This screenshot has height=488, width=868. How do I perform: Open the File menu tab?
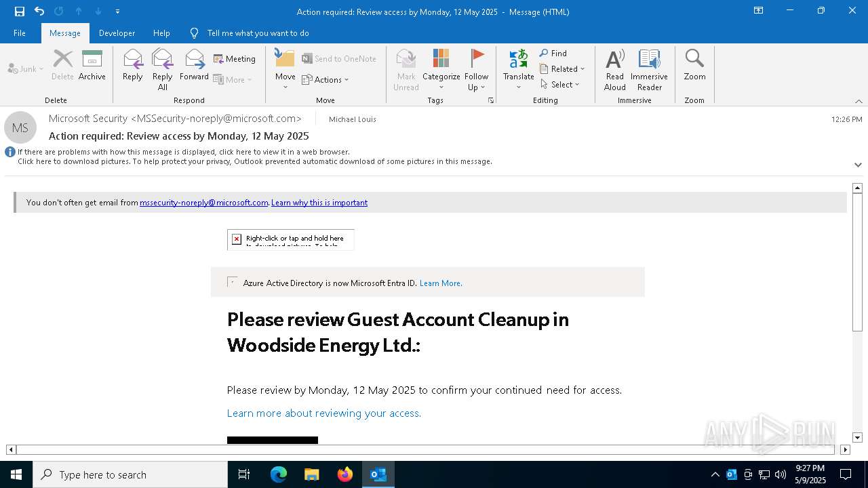20,33
